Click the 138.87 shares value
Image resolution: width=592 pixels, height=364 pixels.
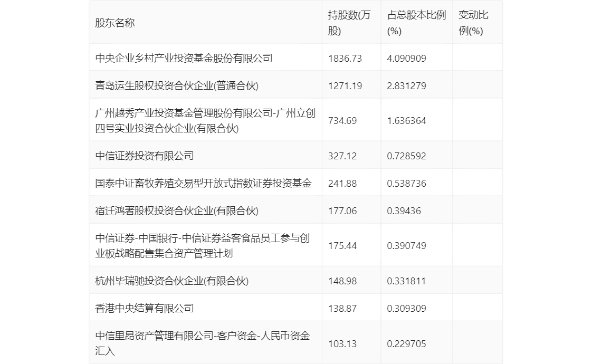342,309
